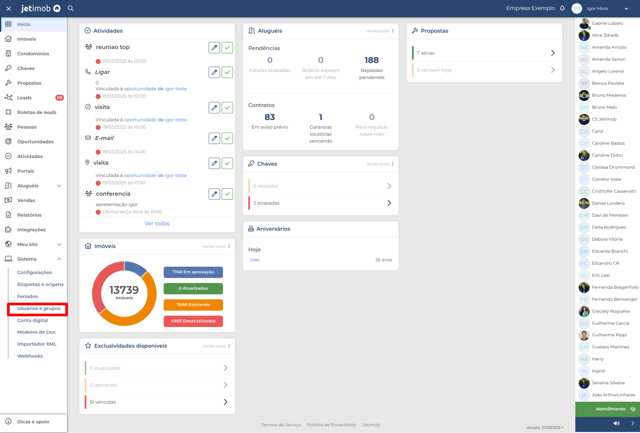This screenshot has height=433, width=640.
Task: Open Webhooks under Sistema
Action: 30,356
